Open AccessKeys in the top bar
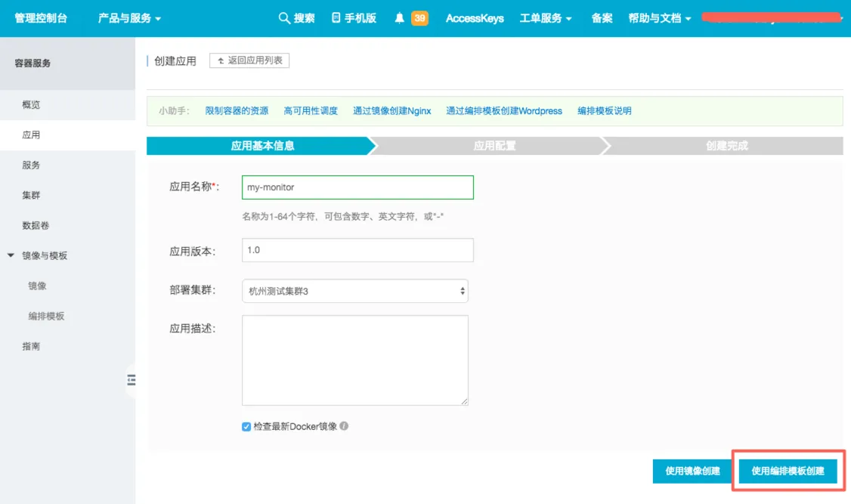This screenshot has height=504, width=851. (x=475, y=18)
